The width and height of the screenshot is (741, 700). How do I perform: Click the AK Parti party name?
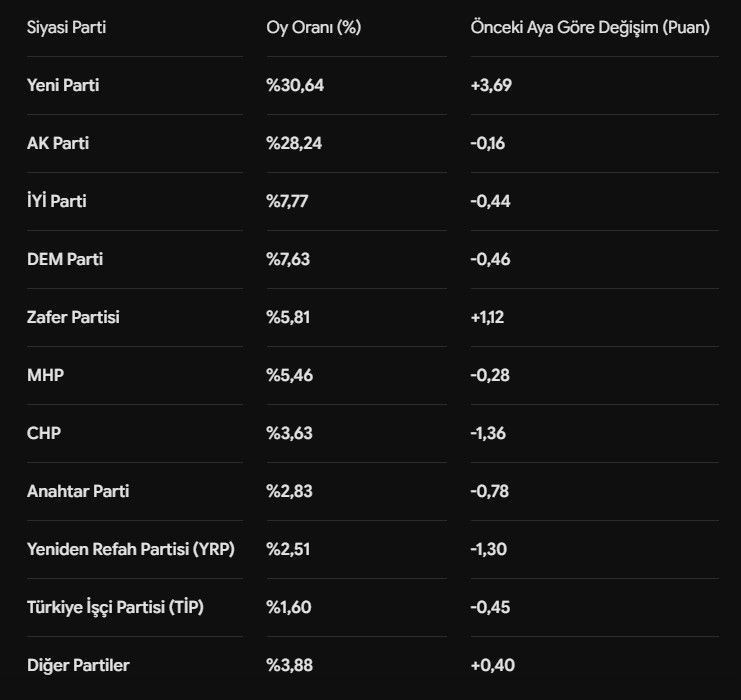click(x=58, y=143)
